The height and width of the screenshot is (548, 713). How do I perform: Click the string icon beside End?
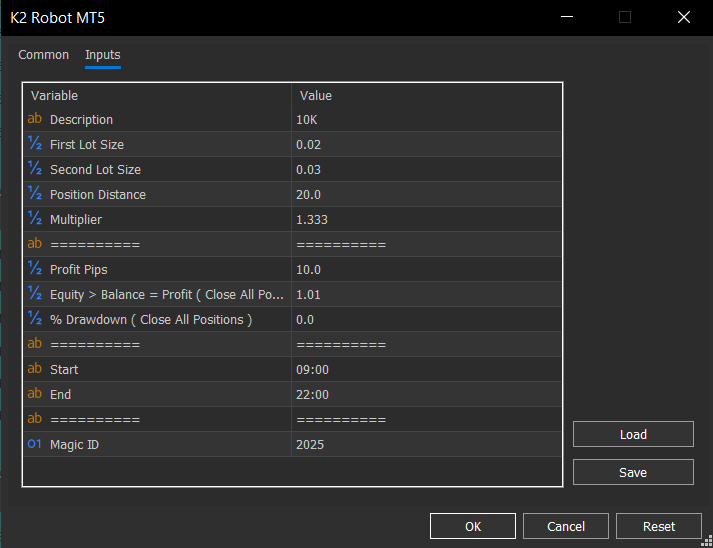coord(35,393)
